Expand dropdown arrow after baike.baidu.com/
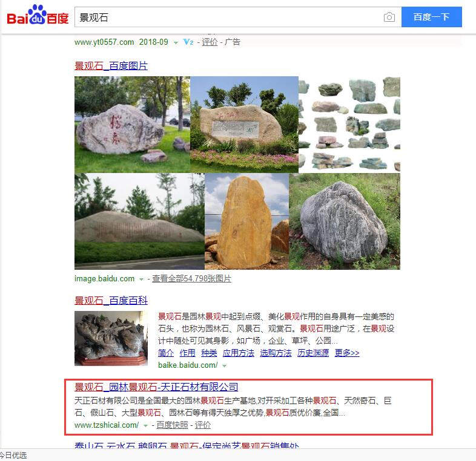This screenshot has width=476, height=461. pos(224,366)
